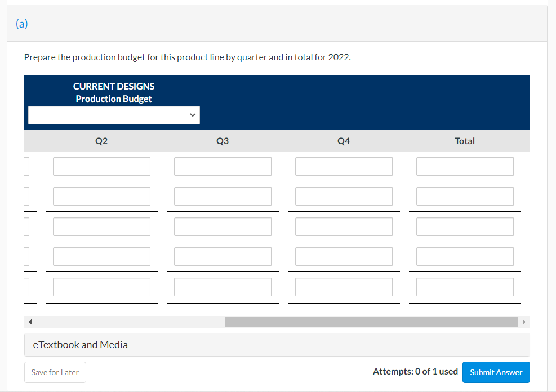Click the Q2 input field in last row
Image resolution: width=556 pixels, height=392 pixels.
click(102, 287)
